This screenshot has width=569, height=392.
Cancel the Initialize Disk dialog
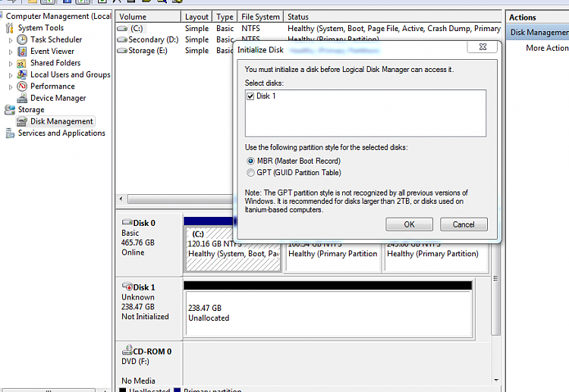[464, 224]
